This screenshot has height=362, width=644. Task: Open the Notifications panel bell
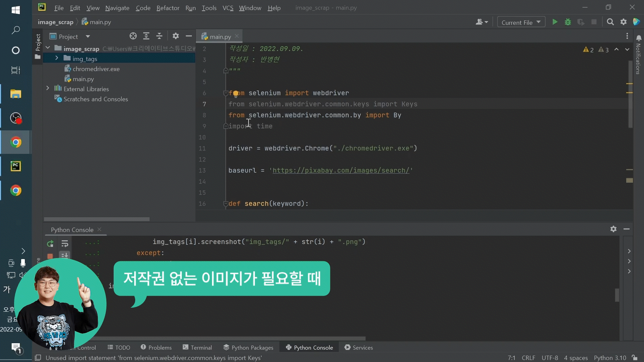point(639,39)
